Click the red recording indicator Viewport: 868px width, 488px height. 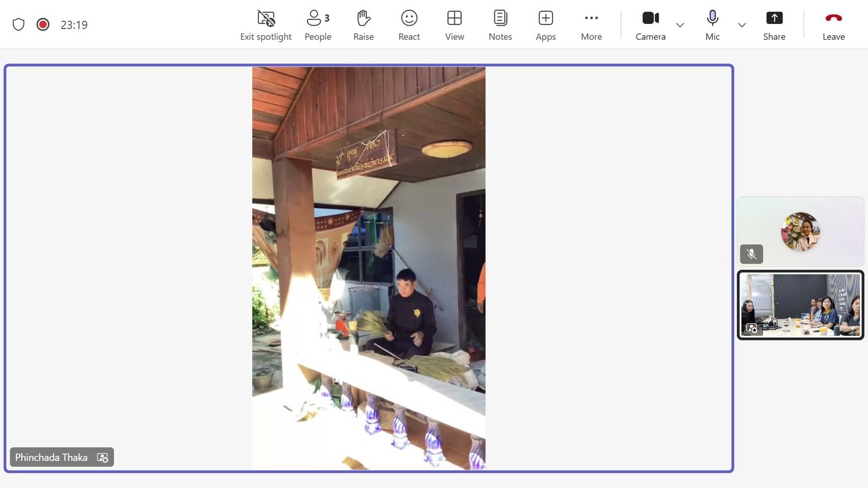pyautogui.click(x=43, y=24)
